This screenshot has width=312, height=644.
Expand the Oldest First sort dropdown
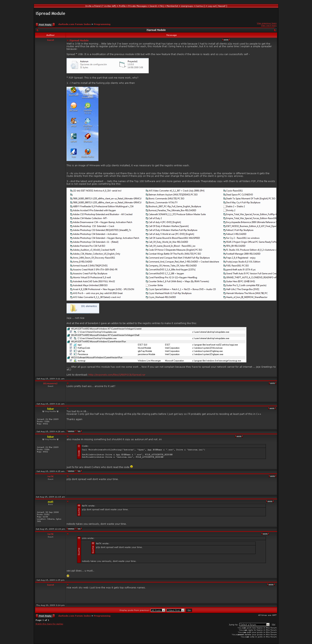click(175, 610)
